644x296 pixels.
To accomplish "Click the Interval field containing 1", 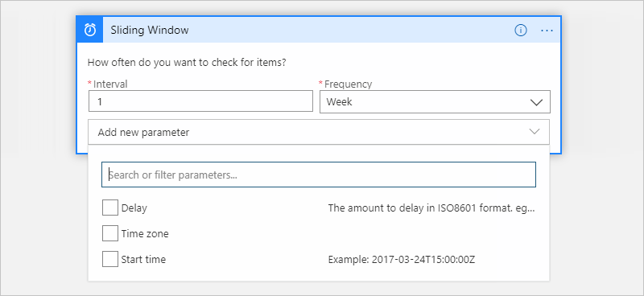I will pyautogui.click(x=200, y=101).
